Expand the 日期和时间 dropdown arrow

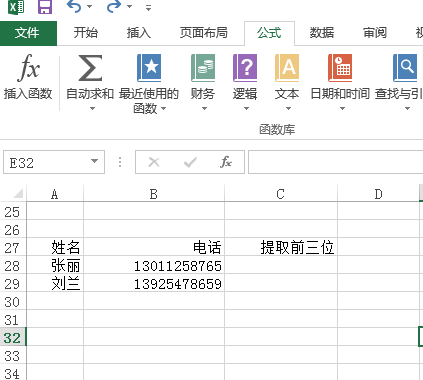pos(342,108)
